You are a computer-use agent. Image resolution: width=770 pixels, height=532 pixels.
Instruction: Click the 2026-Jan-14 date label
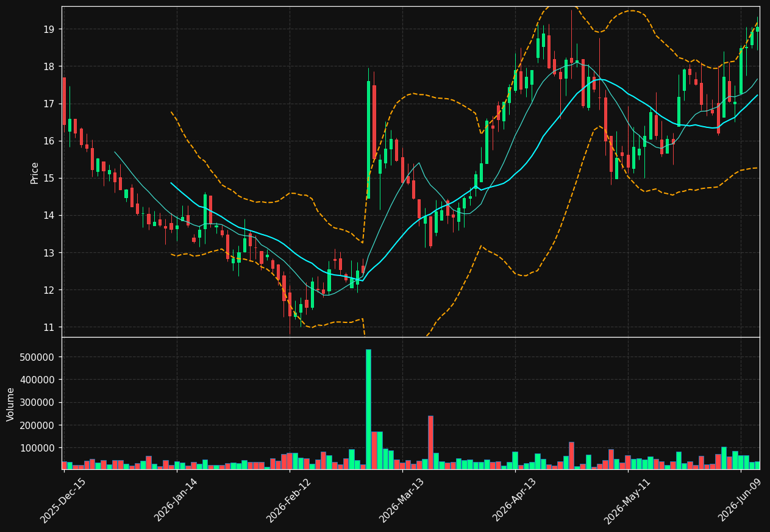(176, 500)
